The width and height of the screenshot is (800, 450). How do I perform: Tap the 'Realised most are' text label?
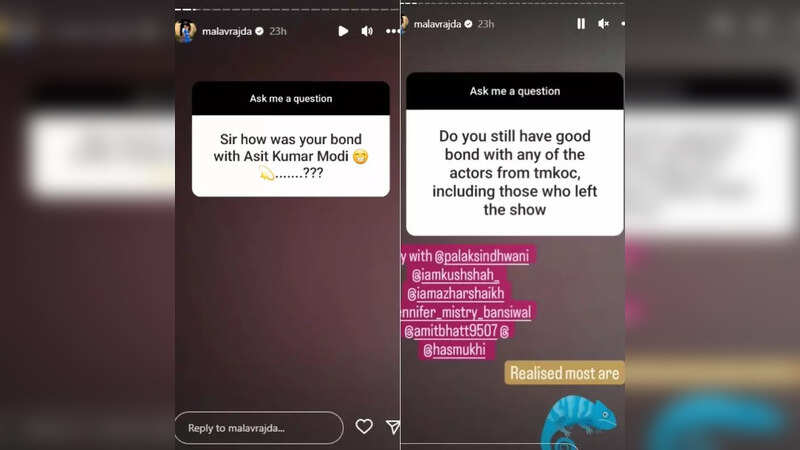(564, 373)
